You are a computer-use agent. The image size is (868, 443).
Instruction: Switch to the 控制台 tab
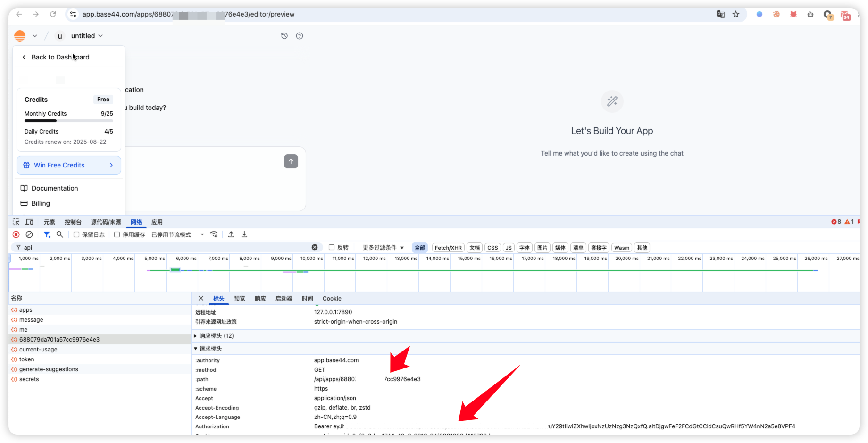point(73,222)
